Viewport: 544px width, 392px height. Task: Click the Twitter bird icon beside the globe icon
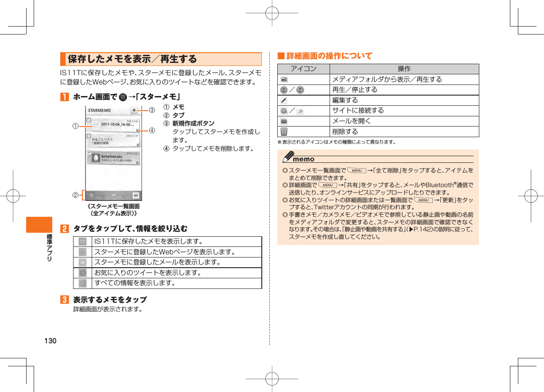tap(300, 111)
